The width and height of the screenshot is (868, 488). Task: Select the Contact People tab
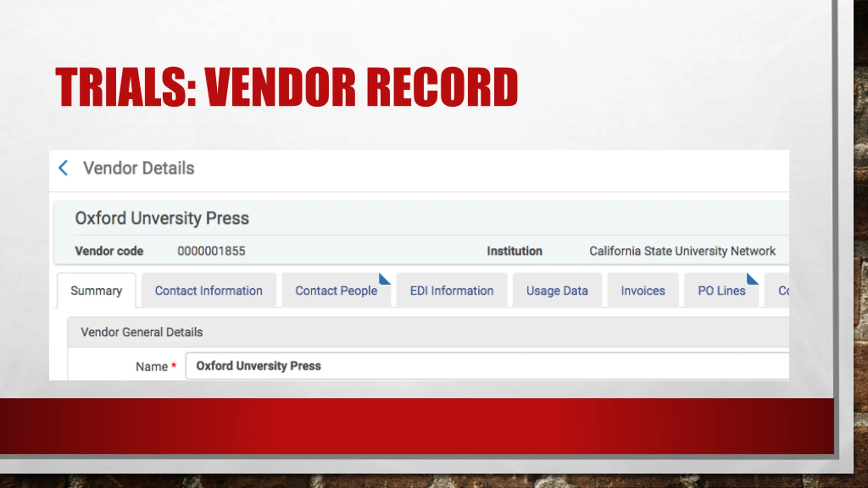pos(336,291)
